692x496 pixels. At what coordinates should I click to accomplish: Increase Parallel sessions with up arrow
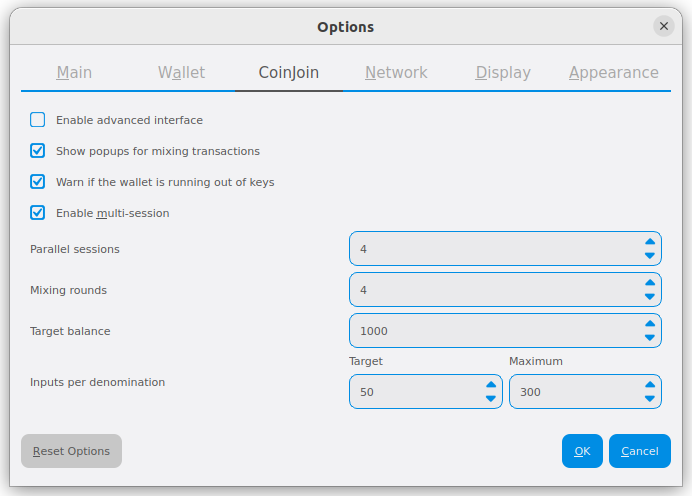(650, 241)
